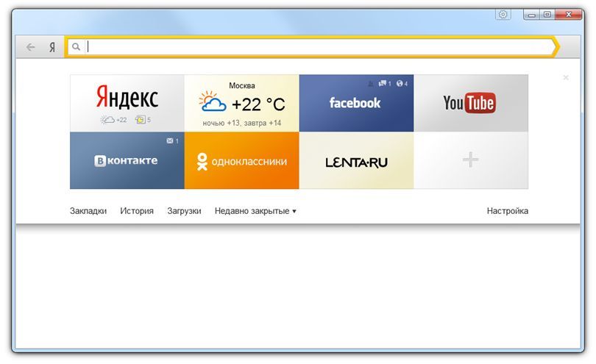
Task: Open the Одноклассники tile
Action: 242,160
